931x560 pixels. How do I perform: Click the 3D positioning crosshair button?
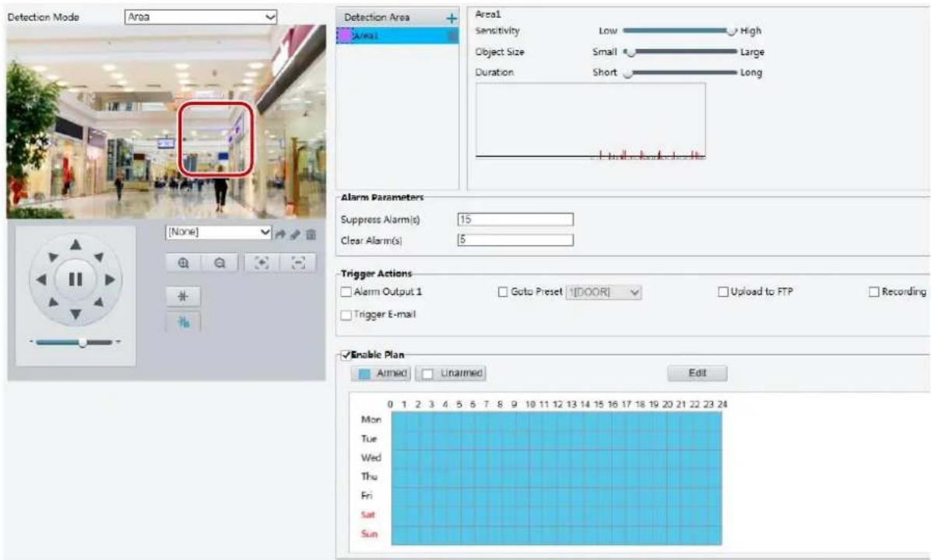[x=183, y=296]
